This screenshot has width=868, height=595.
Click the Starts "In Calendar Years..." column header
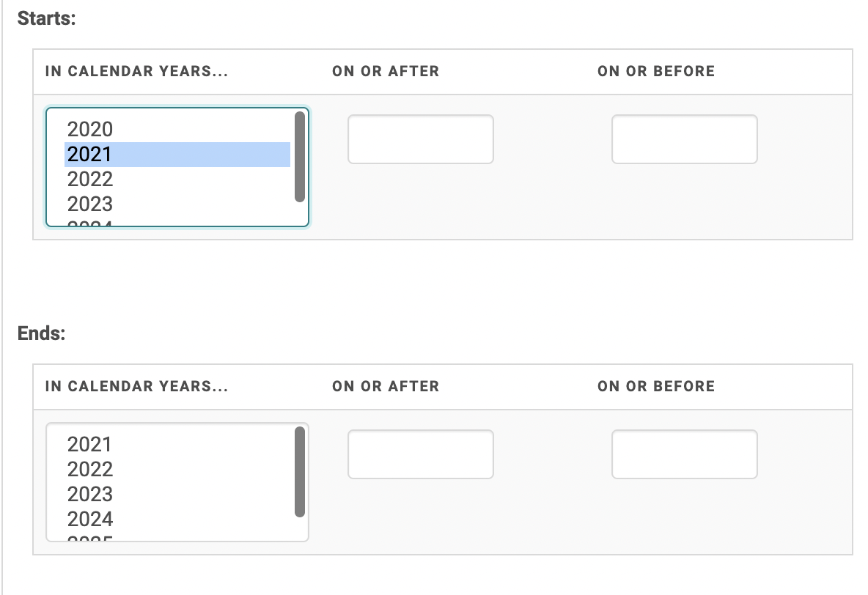coord(136,72)
